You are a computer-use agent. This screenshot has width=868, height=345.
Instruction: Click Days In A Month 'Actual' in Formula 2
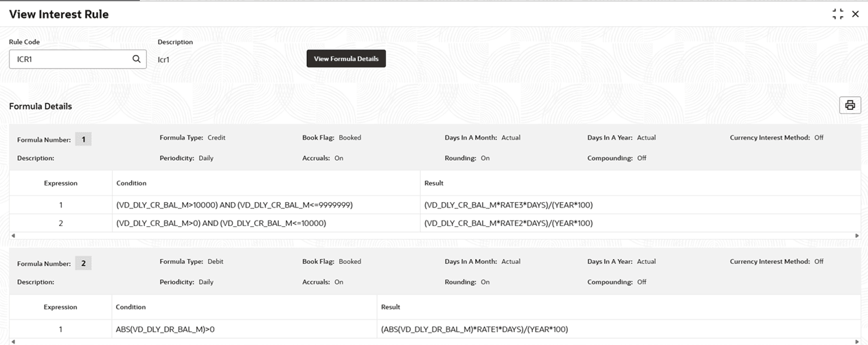coord(511,261)
